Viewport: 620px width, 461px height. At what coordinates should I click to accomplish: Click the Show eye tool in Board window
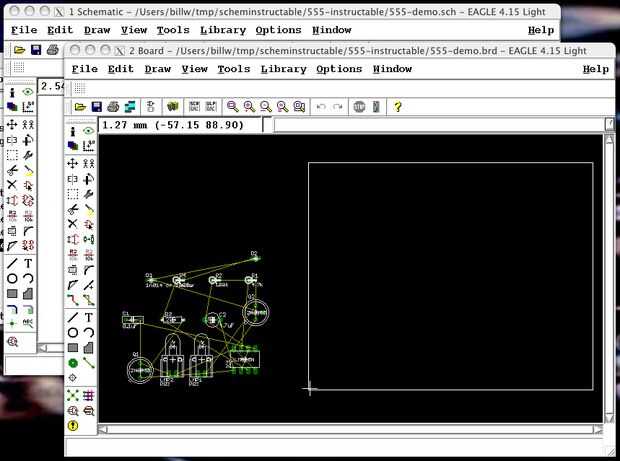click(89, 131)
